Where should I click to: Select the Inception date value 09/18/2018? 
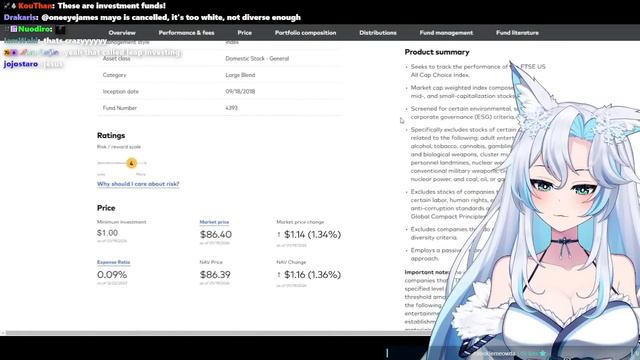(240, 91)
